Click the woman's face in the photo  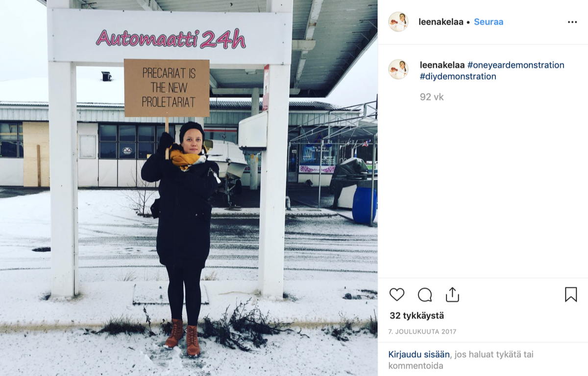[x=192, y=141]
